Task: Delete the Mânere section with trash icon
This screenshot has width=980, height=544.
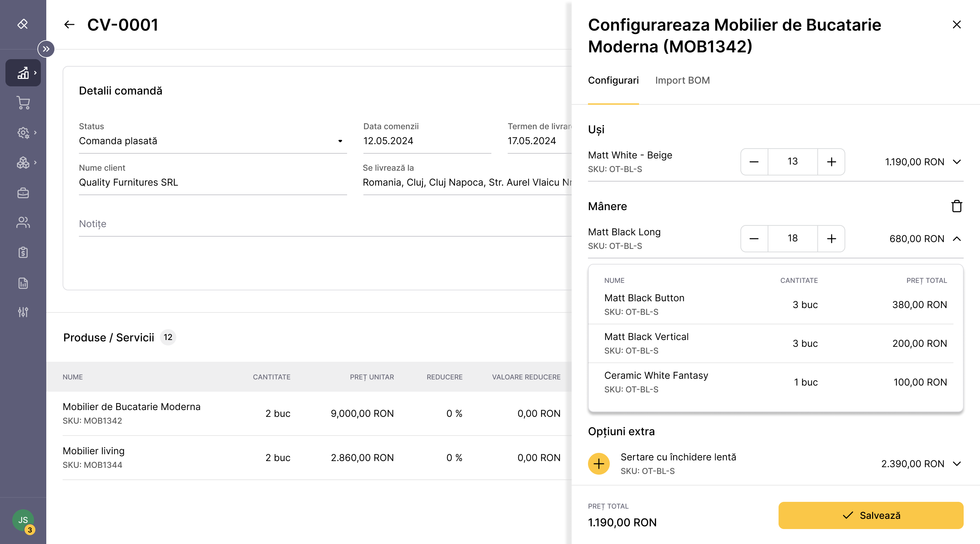Action: [x=957, y=206]
